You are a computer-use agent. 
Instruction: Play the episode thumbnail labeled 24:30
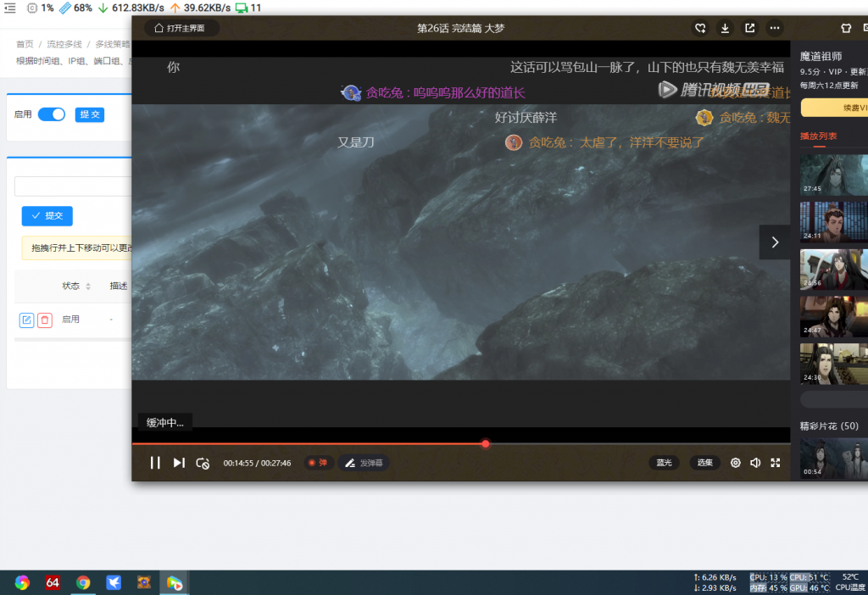834,364
